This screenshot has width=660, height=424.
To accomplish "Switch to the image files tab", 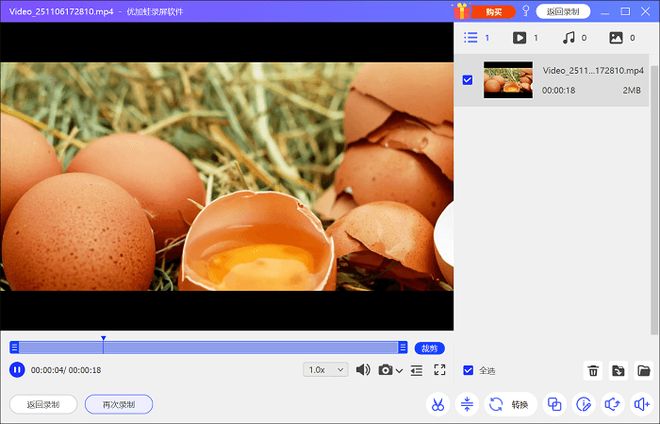I will point(616,38).
